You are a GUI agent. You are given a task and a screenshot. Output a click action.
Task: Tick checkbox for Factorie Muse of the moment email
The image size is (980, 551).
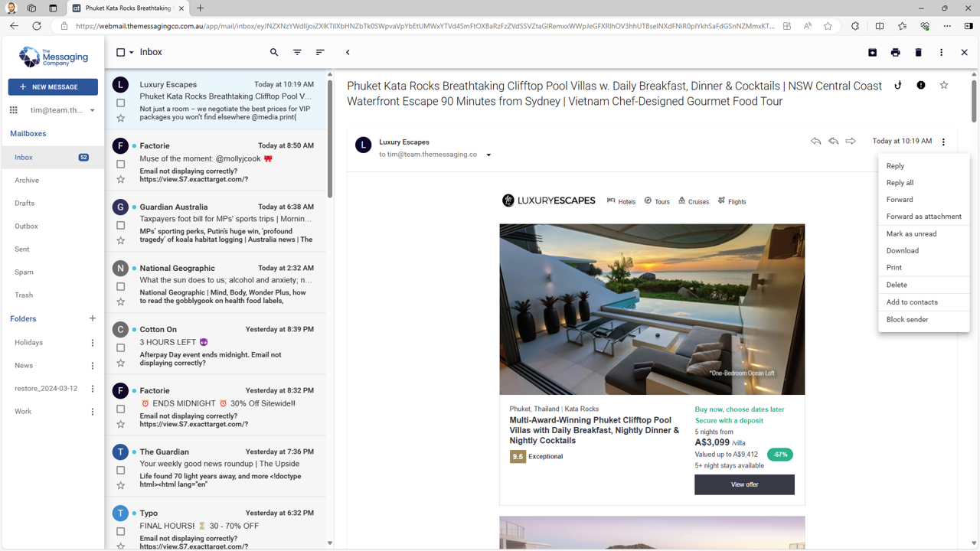coord(120,165)
